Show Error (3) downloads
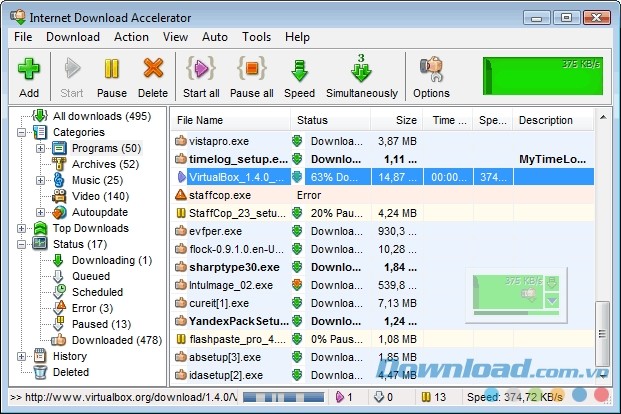Viewport: 621px width, 414px height. pyautogui.click(x=92, y=308)
